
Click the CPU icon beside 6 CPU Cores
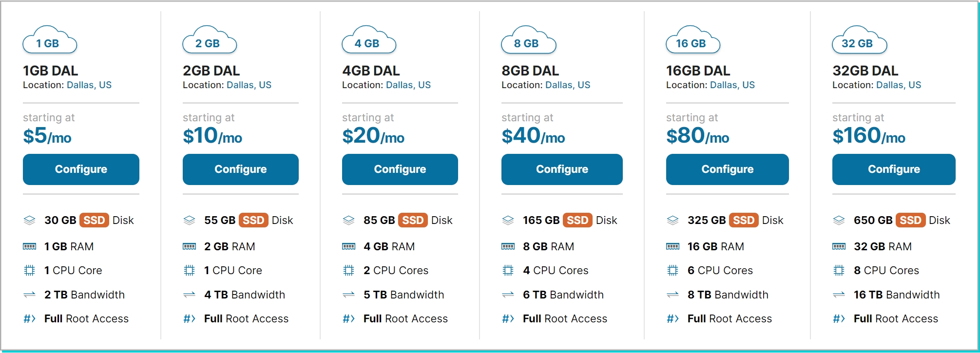pos(673,271)
